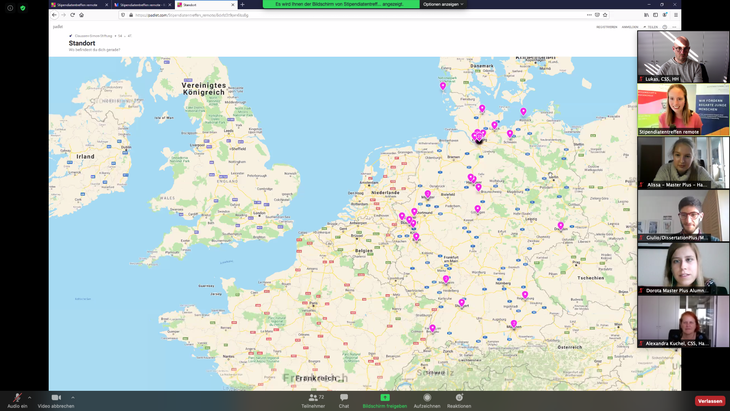
Task: Expand video options arrow next to camera
Action: pos(73,397)
